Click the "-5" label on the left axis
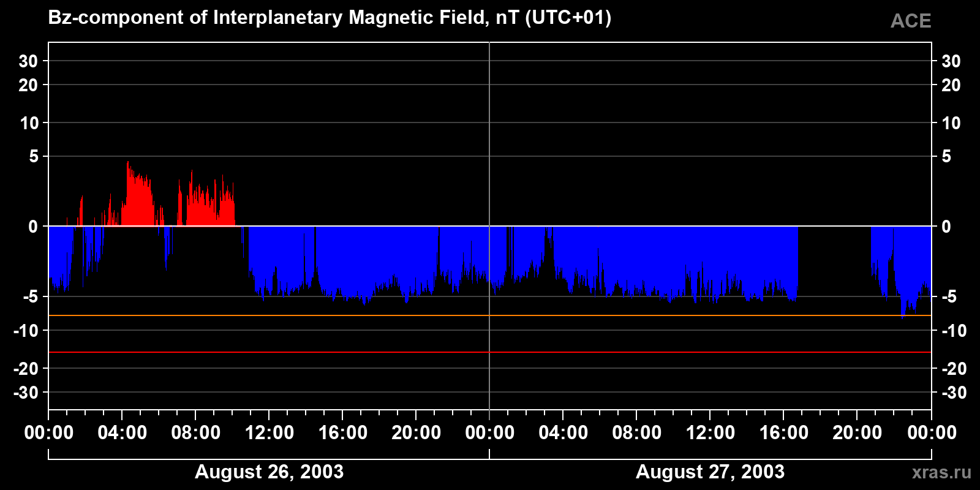980x490 pixels. coord(31,297)
